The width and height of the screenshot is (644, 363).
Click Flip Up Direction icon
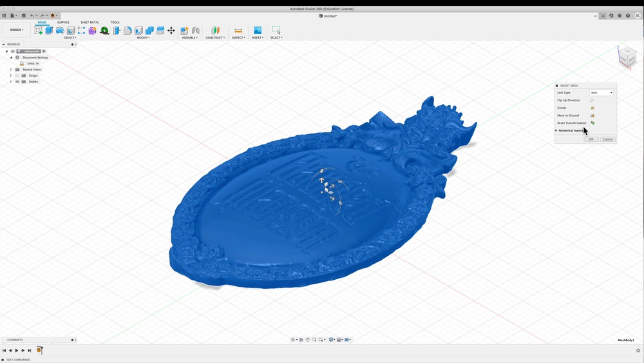592,101
